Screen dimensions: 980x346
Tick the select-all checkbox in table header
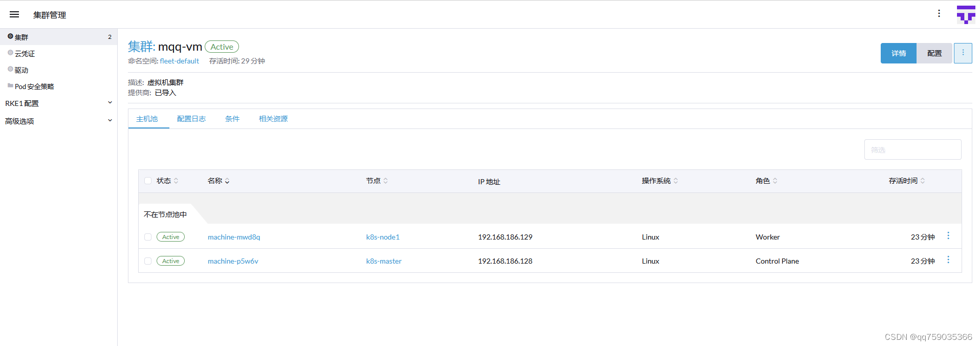point(148,181)
